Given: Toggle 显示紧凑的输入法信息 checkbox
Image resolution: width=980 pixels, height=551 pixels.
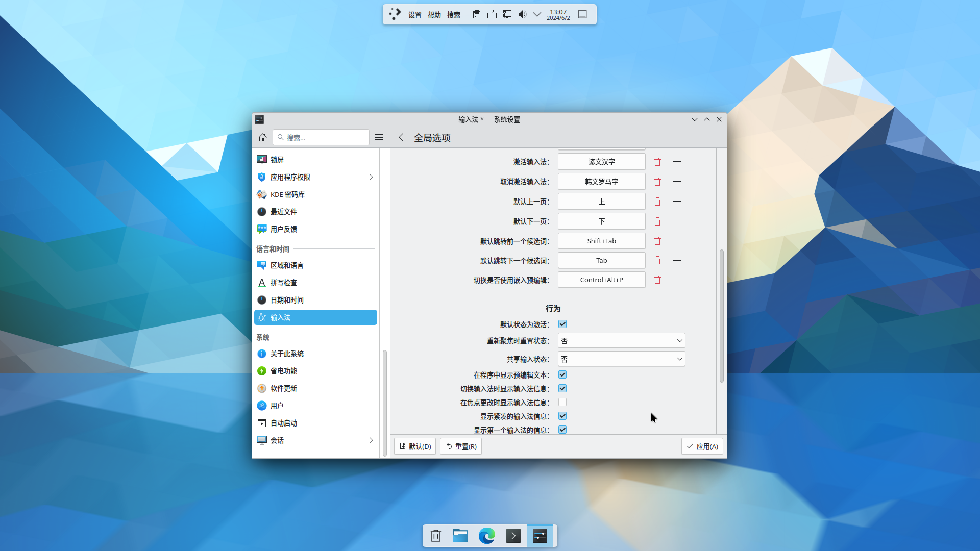Looking at the screenshot, I should pyautogui.click(x=562, y=416).
